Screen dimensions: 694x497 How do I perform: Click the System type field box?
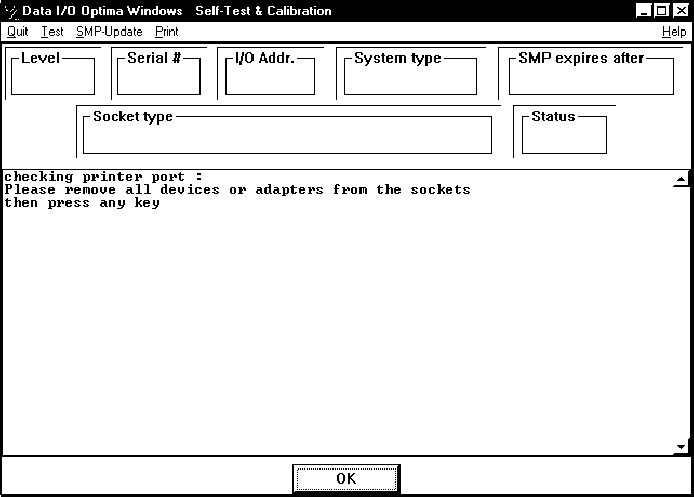click(410, 76)
